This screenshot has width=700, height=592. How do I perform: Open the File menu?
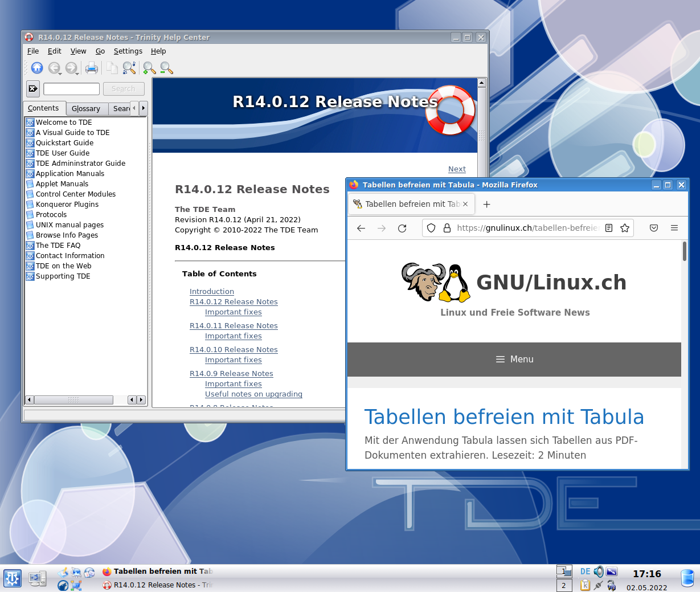[33, 51]
